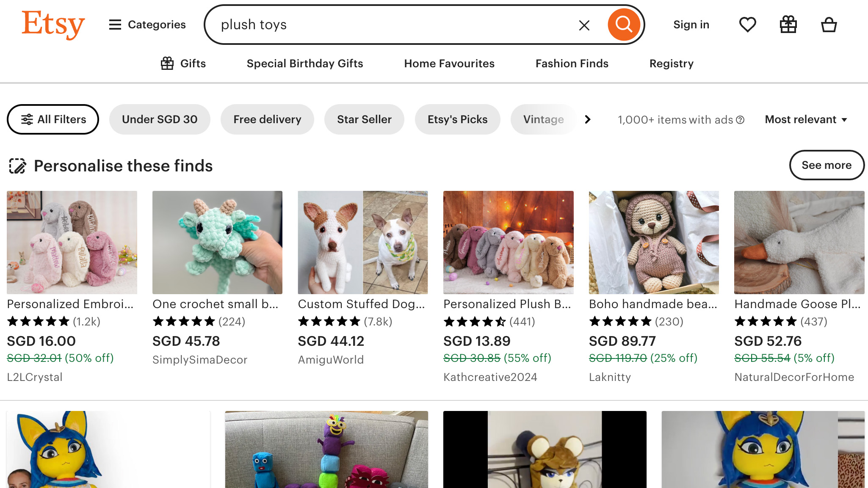Expand the Most relevant sort dropdown
The width and height of the screenshot is (868, 488).
click(x=806, y=119)
